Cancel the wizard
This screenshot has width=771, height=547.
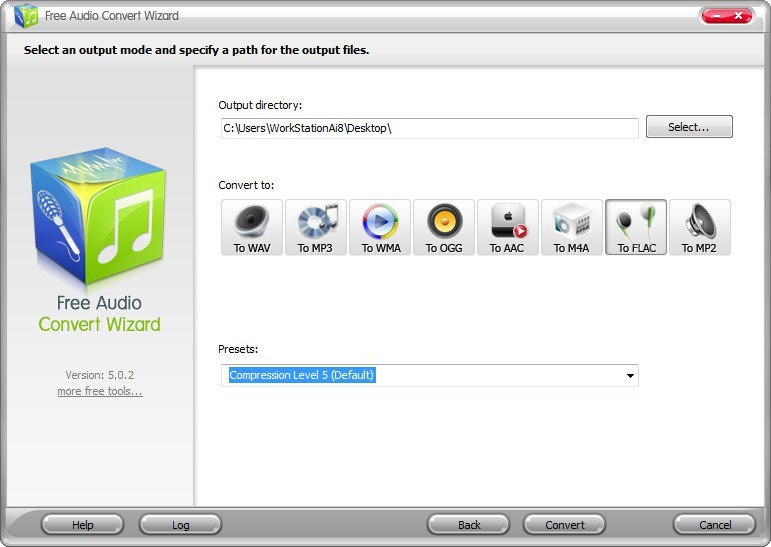[x=714, y=525]
